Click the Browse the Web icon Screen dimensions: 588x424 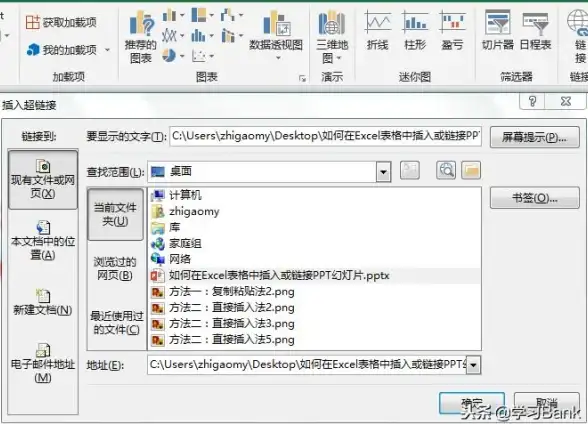pyautogui.click(x=446, y=171)
